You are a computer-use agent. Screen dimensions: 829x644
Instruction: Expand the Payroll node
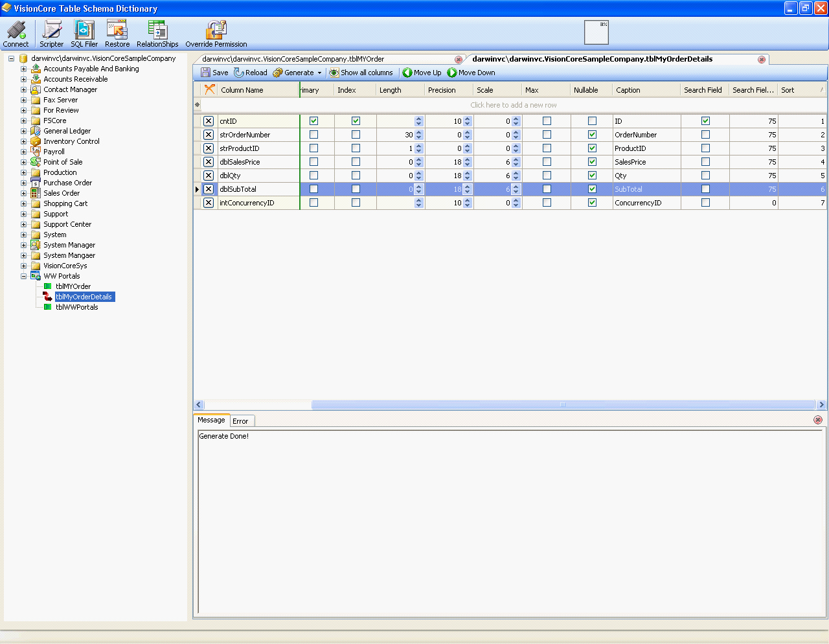coord(23,152)
